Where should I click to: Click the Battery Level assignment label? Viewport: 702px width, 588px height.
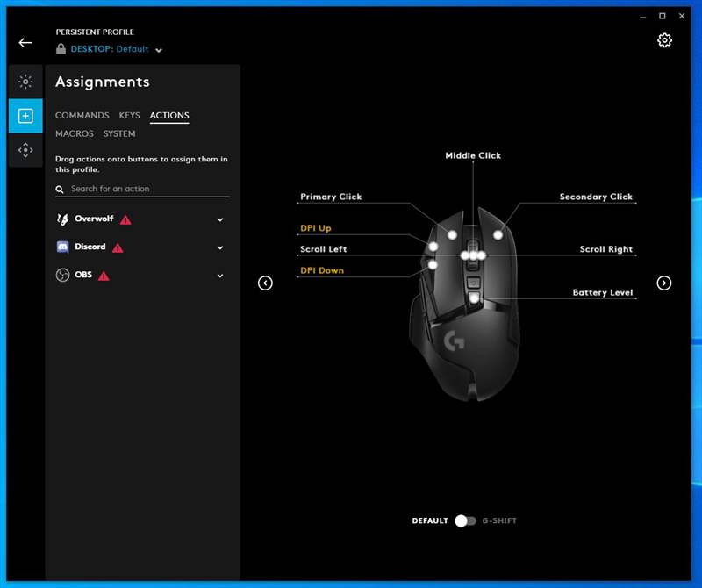tap(603, 292)
